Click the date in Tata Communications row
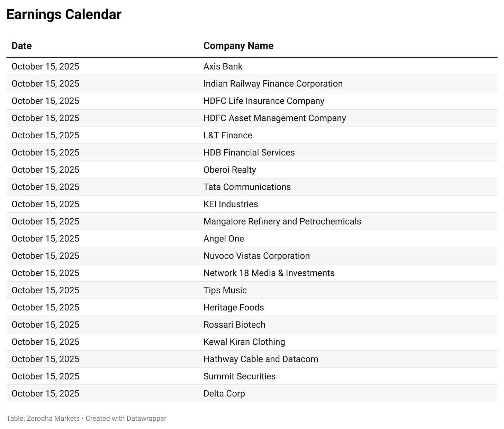Viewport: 504px width, 429px height. pos(45,187)
